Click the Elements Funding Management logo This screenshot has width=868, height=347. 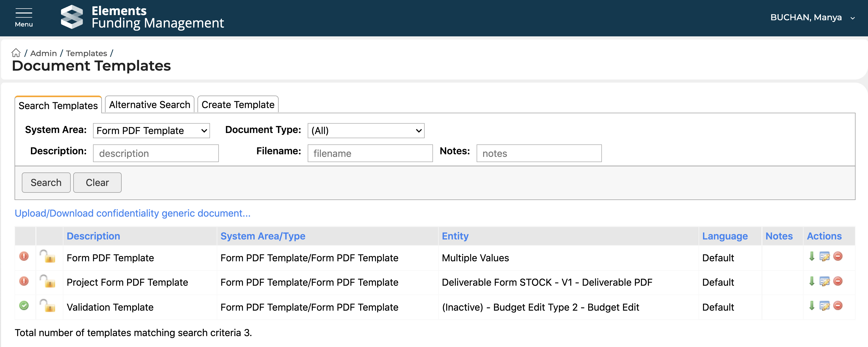pyautogui.click(x=72, y=17)
